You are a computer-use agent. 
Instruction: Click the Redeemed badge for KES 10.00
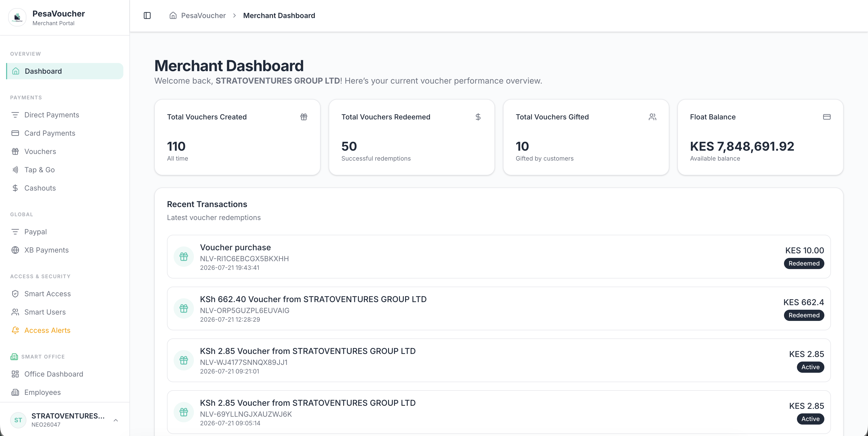click(804, 263)
